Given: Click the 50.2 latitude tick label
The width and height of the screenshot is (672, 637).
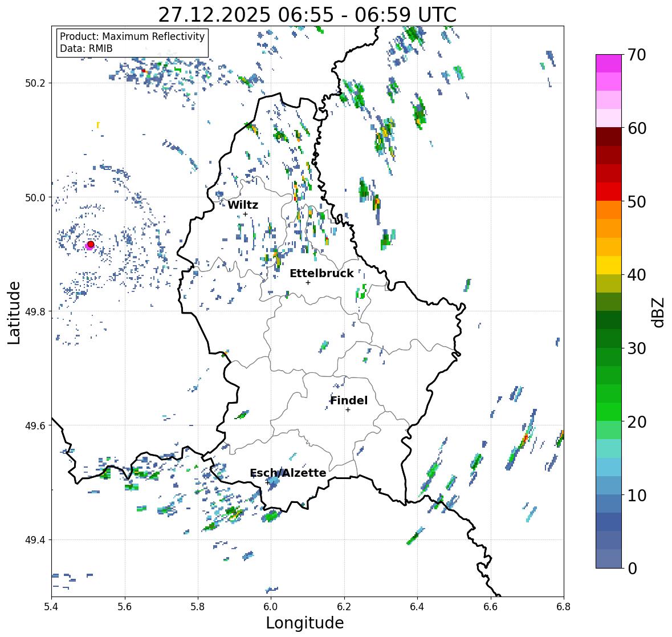Looking at the screenshot, I should [35, 83].
